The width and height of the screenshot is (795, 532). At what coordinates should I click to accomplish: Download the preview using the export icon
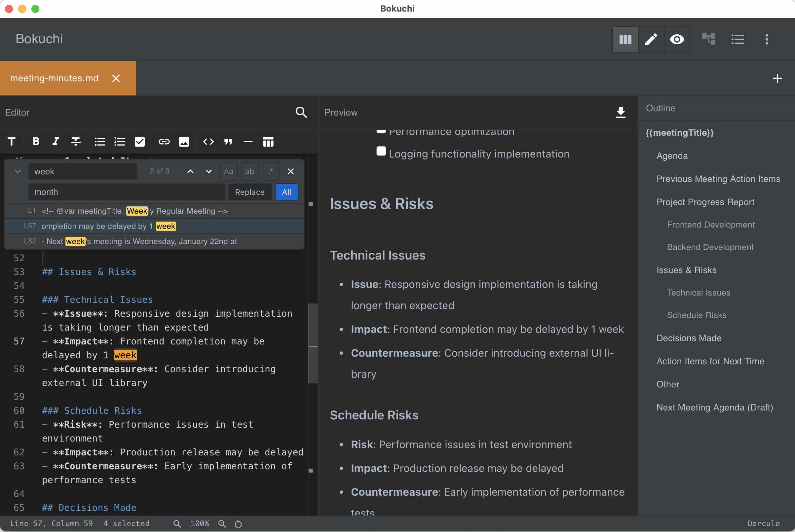coord(621,112)
